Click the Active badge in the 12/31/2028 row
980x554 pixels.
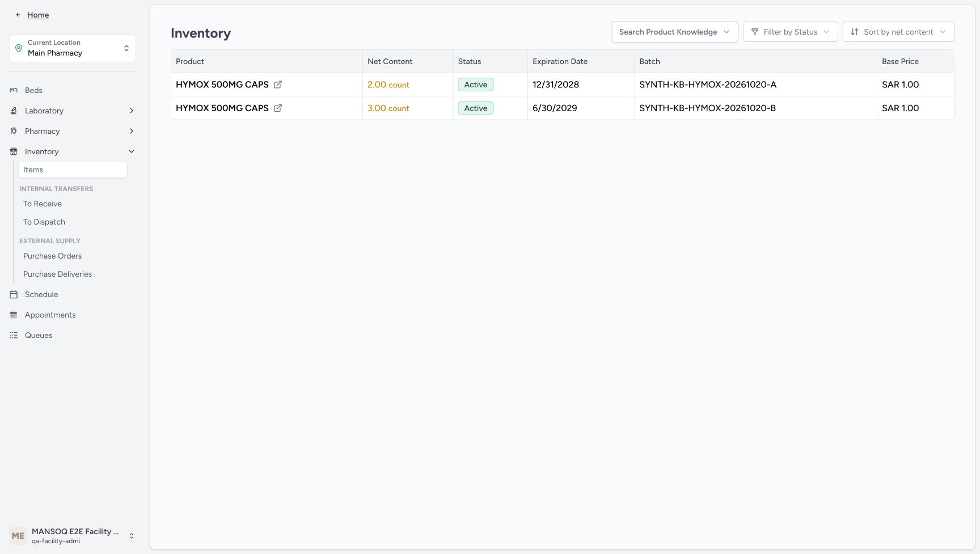476,84
